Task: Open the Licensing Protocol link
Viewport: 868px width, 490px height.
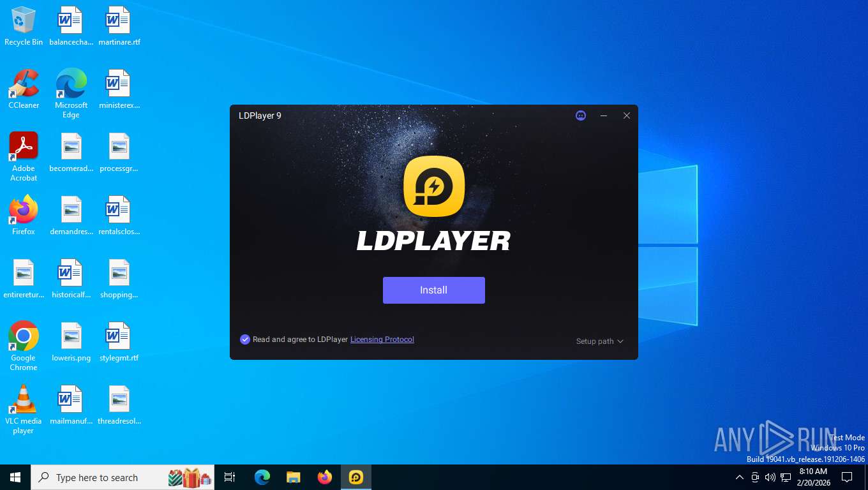Action: point(382,339)
